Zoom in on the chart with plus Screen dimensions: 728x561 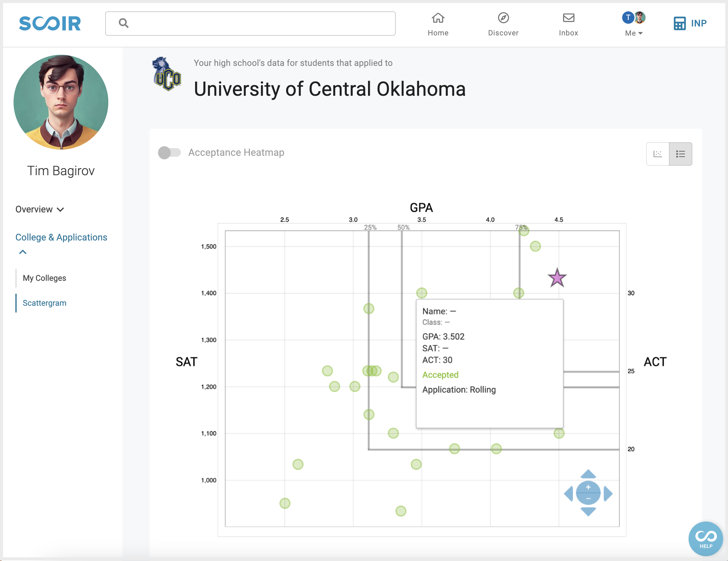[x=588, y=487]
